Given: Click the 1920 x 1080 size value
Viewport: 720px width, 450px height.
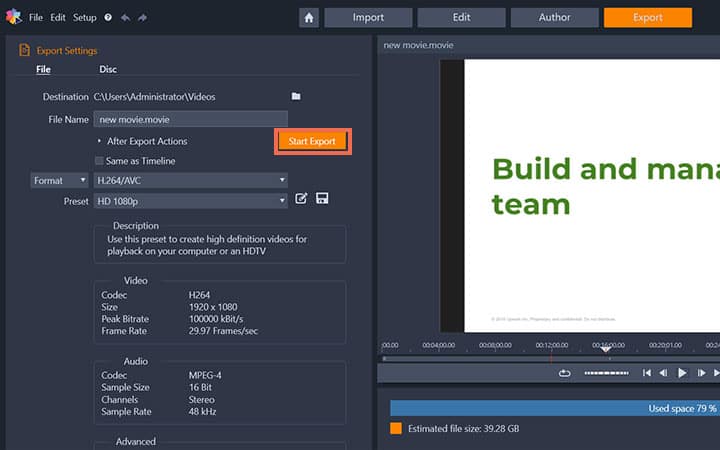Looking at the screenshot, I should (213, 307).
